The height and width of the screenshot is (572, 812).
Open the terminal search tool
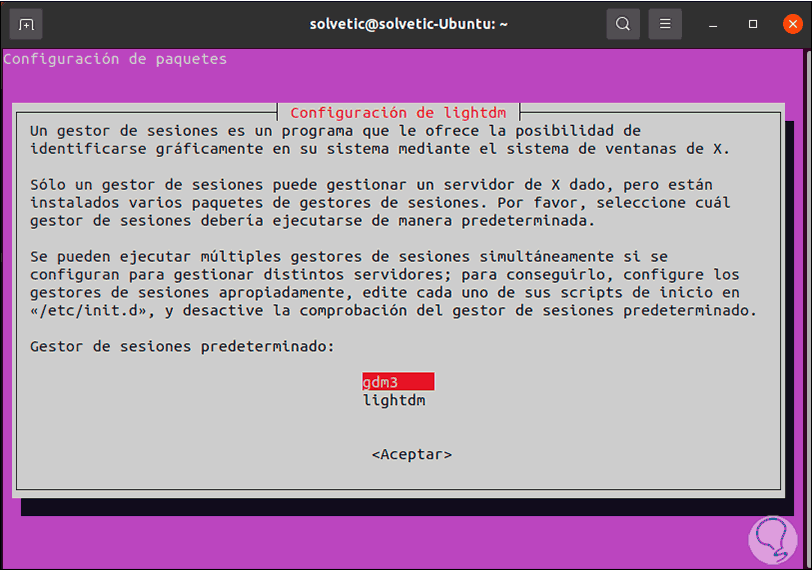point(623,24)
